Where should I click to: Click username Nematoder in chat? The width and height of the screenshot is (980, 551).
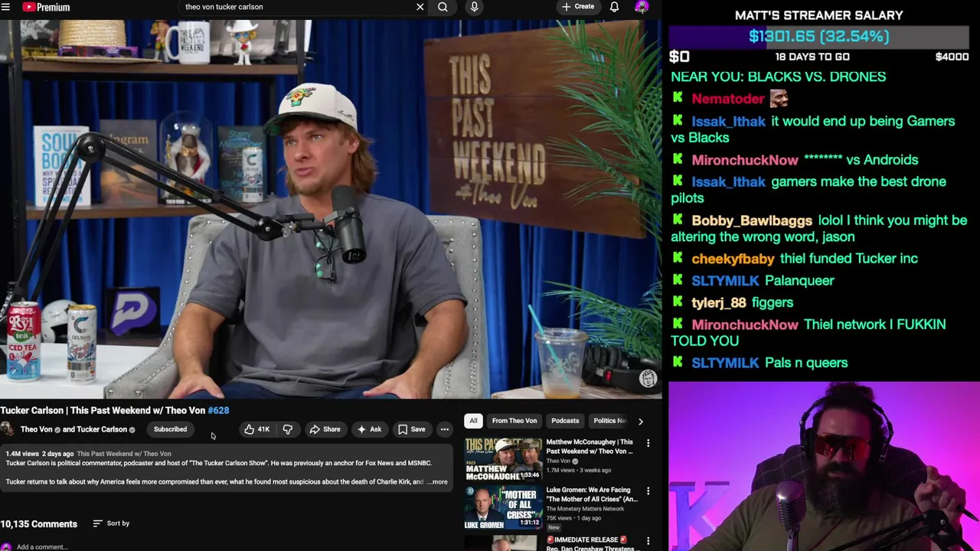point(728,99)
